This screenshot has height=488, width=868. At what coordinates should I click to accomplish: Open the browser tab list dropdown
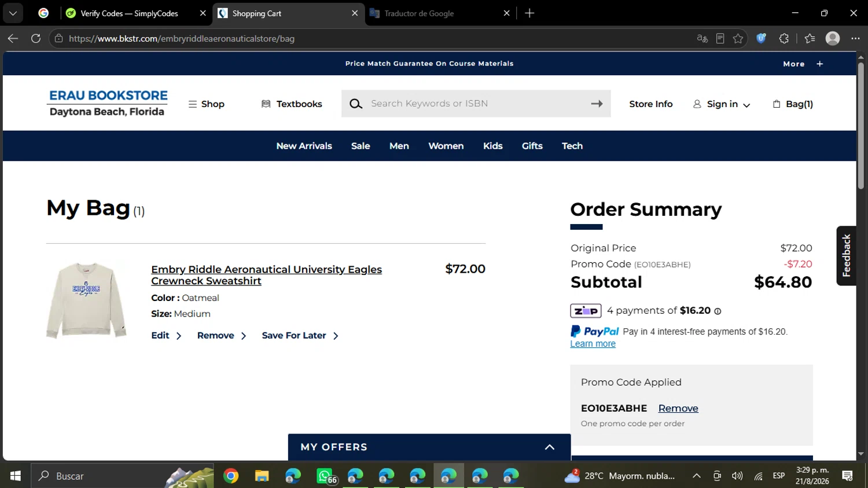pos(13,13)
